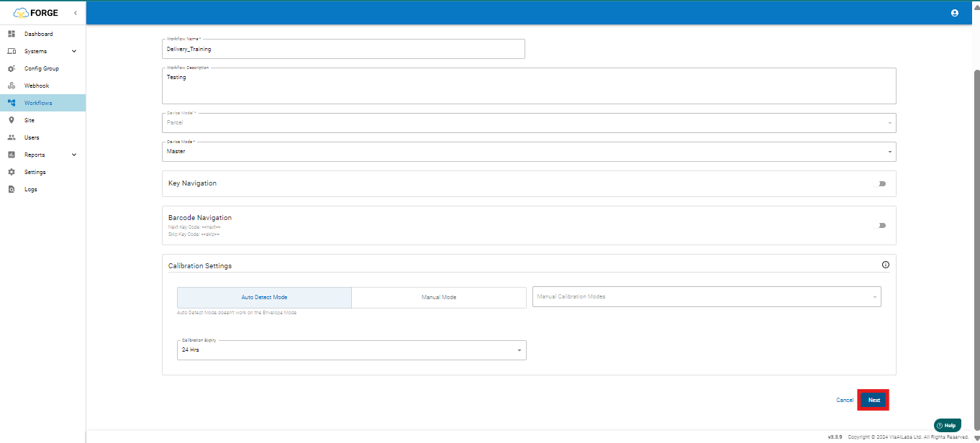
Task: Click the Logs document search icon
Action: click(x=12, y=189)
